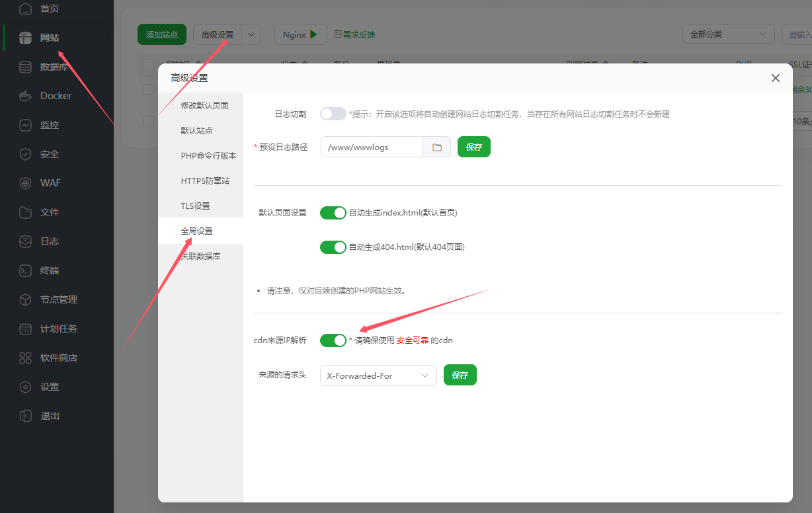812x513 pixels.
Task: Click the /www/wwwlogs path input field
Action: 372,147
